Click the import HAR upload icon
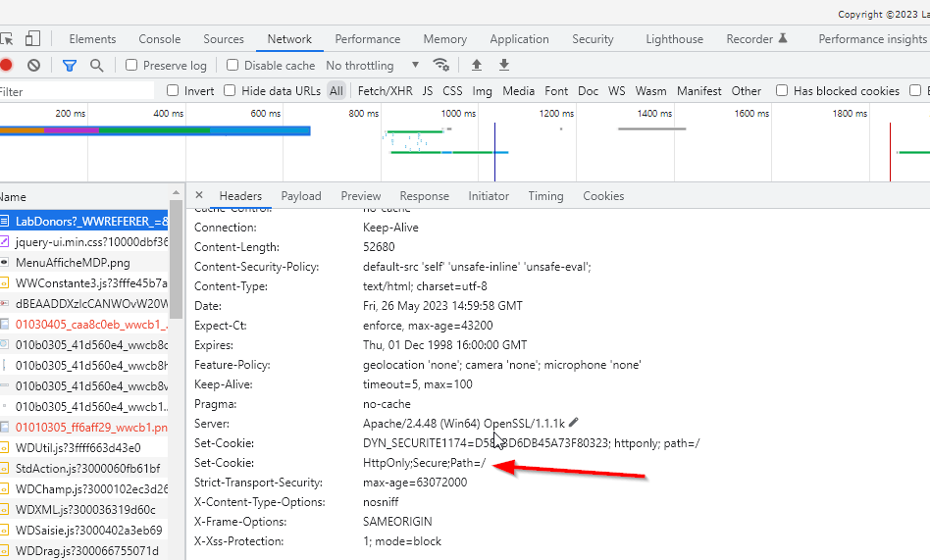Screen dimensions: 930x560 (x=477, y=66)
